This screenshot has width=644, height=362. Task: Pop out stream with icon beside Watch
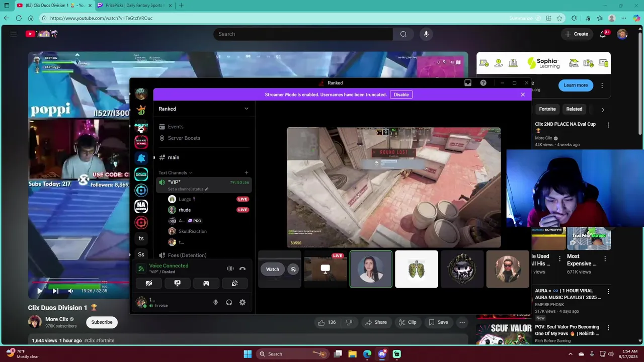293,269
